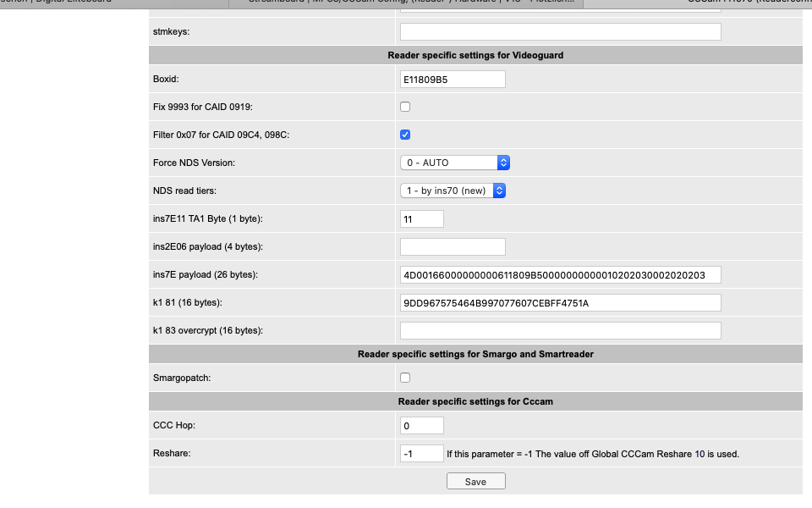The height and width of the screenshot is (508, 812).
Task: Save the reader configuration
Action: click(476, 482)
